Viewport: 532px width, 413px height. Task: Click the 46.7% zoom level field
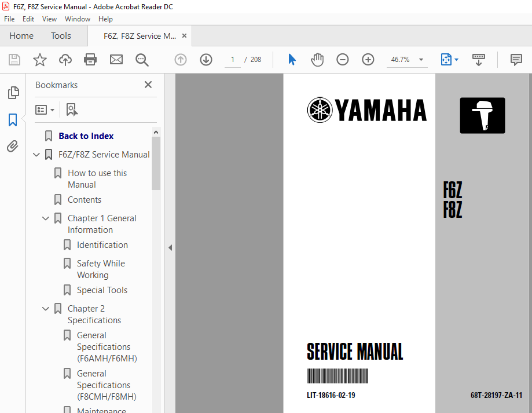[401, 60]
